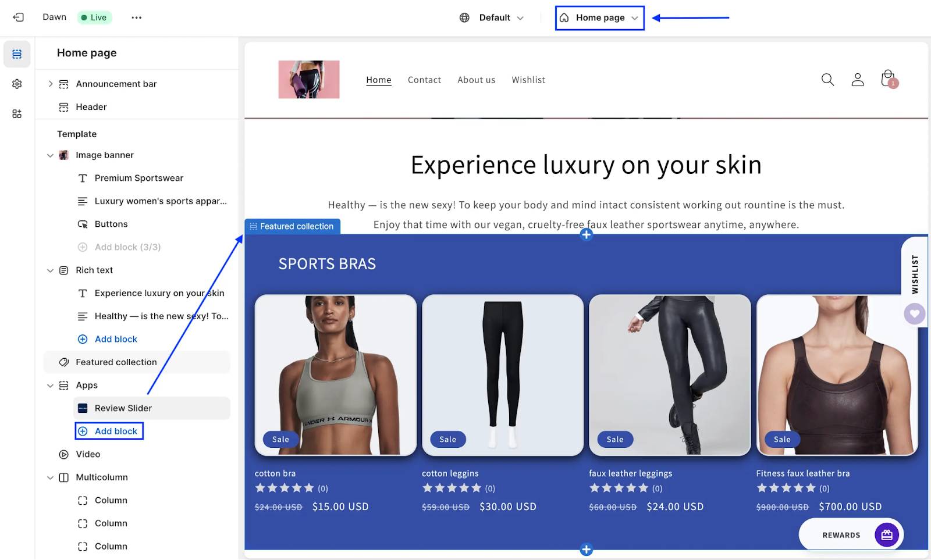The height and width of the screenshot is (560, 931).
Task: Select Contact in the store navigation
Action: (424, 80)
